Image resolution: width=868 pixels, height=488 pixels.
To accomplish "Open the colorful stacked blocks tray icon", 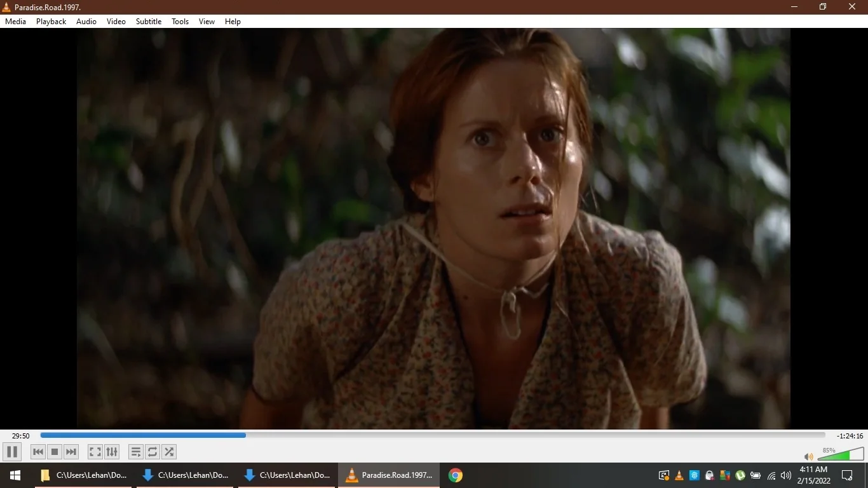I will (x=725, y=475).
